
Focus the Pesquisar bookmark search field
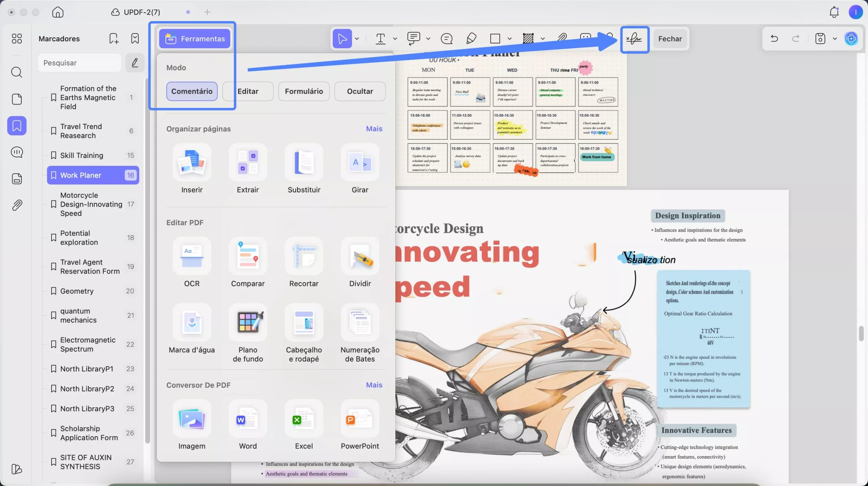(x=79, y=63)
